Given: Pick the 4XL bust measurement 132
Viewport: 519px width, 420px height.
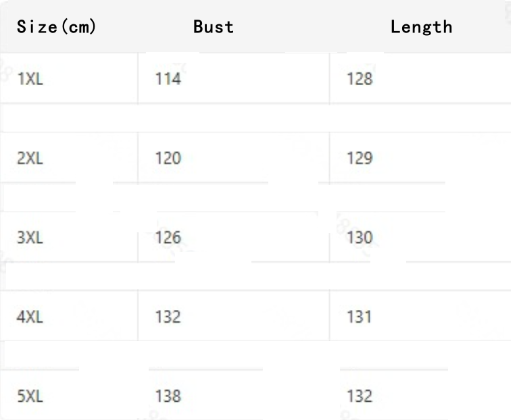Looking at the screenshot, I should tap(168, 317).
